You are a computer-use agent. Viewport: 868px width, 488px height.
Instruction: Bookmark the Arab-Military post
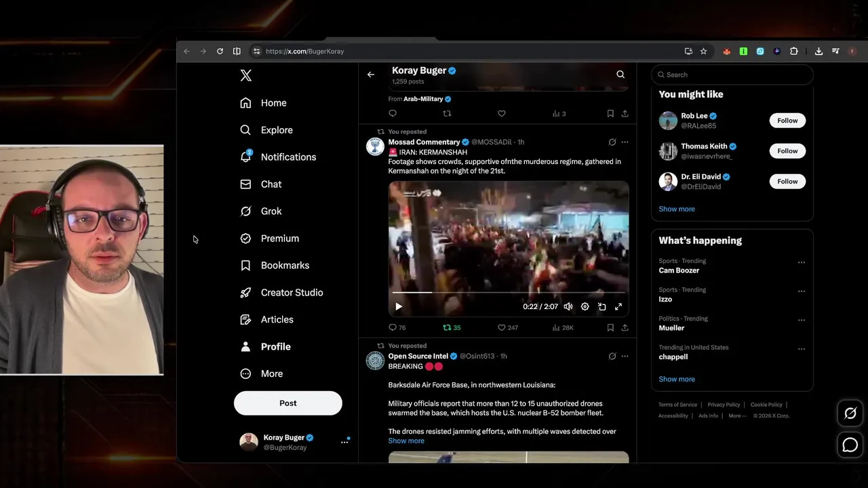coord(610,114)
